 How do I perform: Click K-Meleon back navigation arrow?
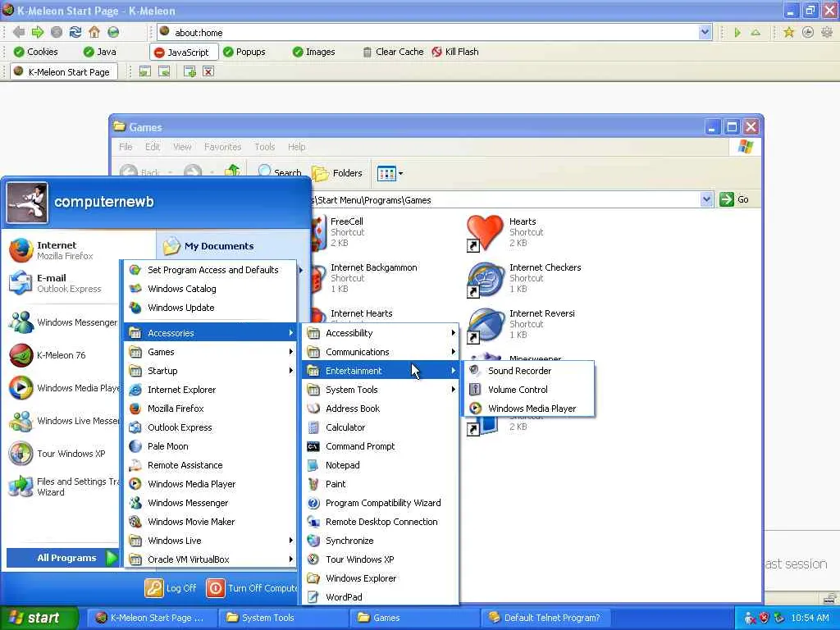(19, 32)
